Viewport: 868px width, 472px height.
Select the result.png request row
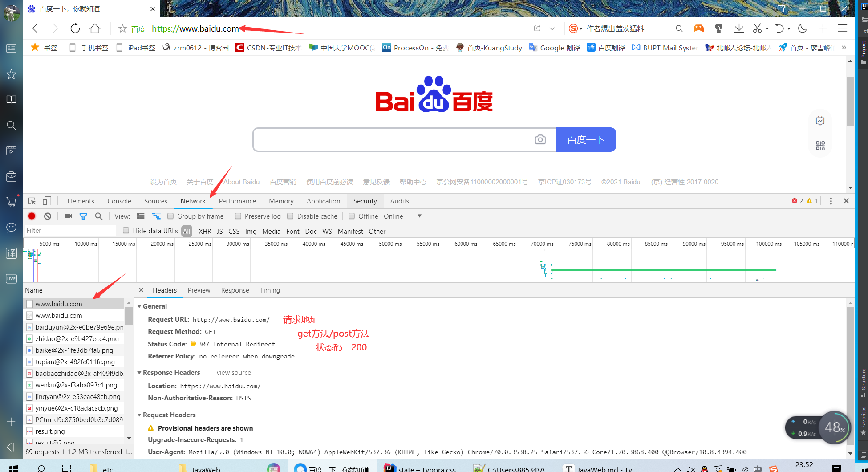coord(75,431)
